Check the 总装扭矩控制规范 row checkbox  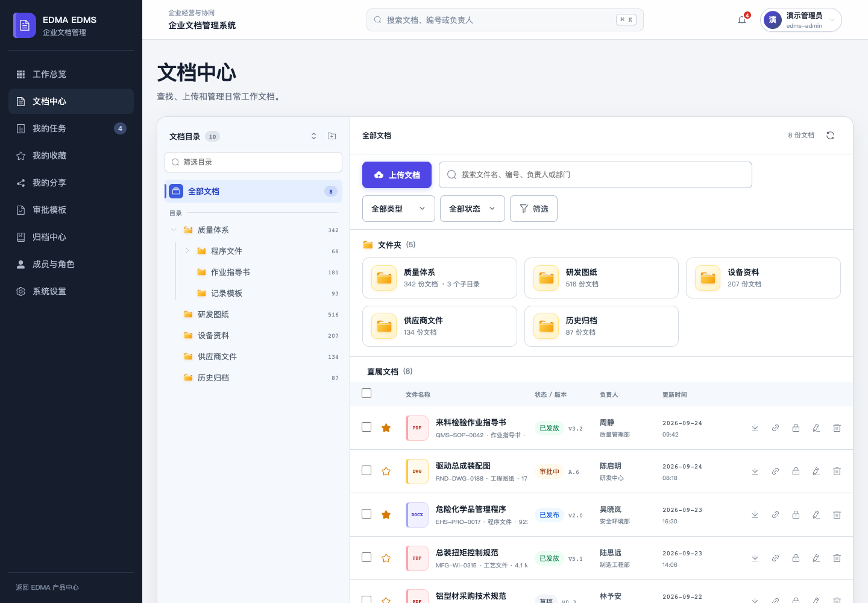[x=366, y=557]
